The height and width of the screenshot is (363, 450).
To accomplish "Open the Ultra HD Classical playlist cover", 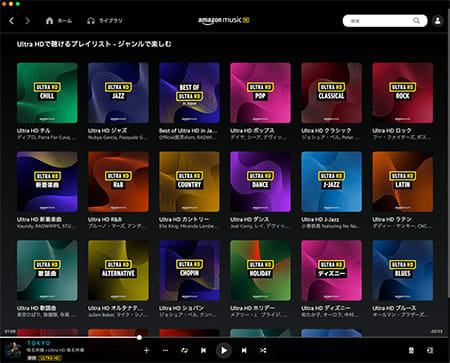I will point(331,93).
